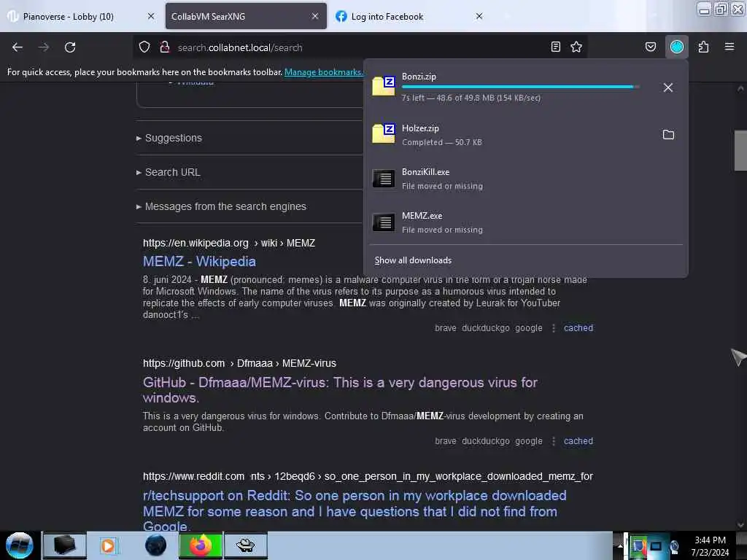
Task: Open the GitHub Dfmaaa/MEMZ-virus result
Action: pyautogui.click(x=340, y=390)
